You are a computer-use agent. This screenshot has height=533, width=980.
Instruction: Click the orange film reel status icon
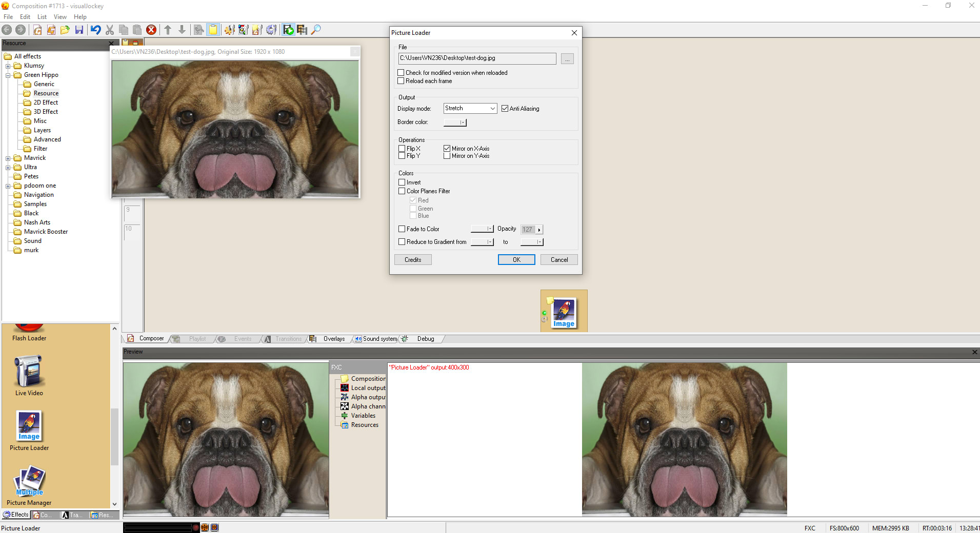pyautogui.click(x=205, y=527)
